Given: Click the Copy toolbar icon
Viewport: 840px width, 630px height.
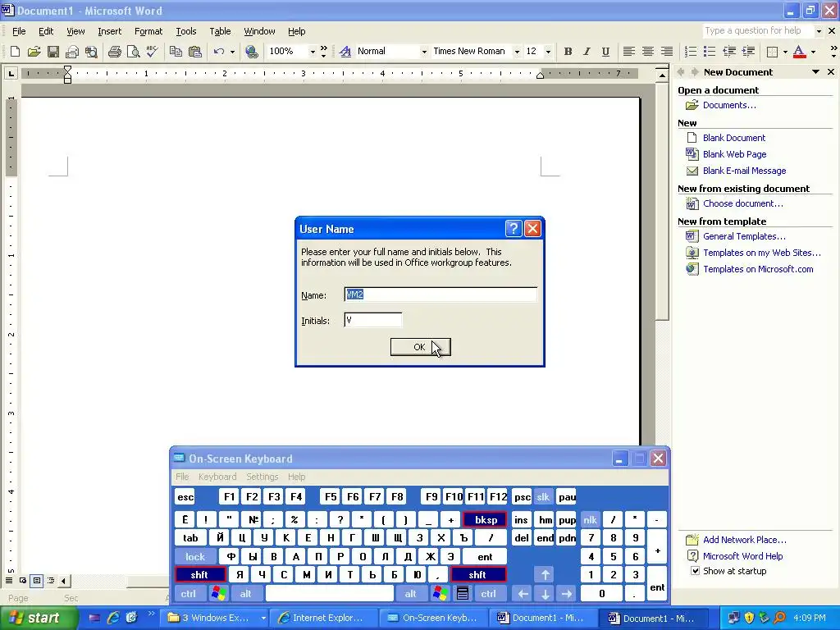Looking at the screenshot, I should (176, 52).
